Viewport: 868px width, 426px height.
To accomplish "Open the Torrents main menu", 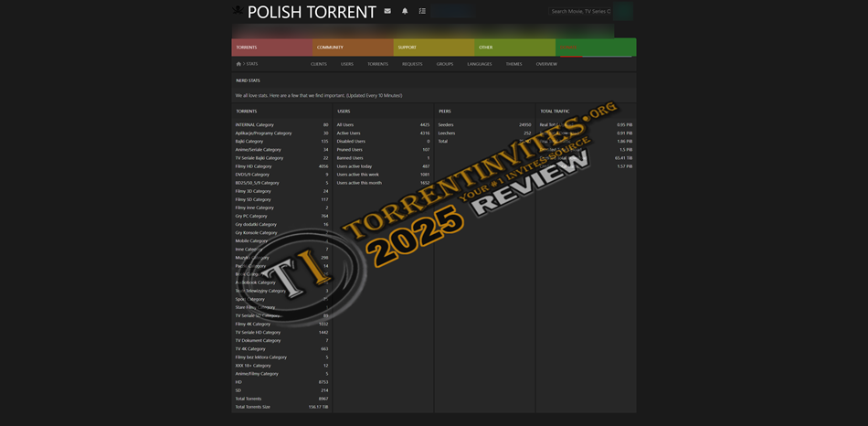I will (271, 48).
